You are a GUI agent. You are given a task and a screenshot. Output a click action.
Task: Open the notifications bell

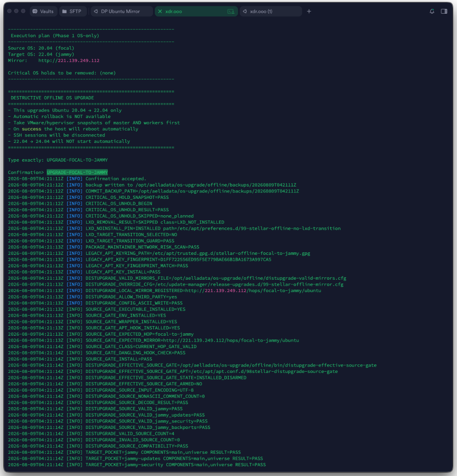pos(432,11)
